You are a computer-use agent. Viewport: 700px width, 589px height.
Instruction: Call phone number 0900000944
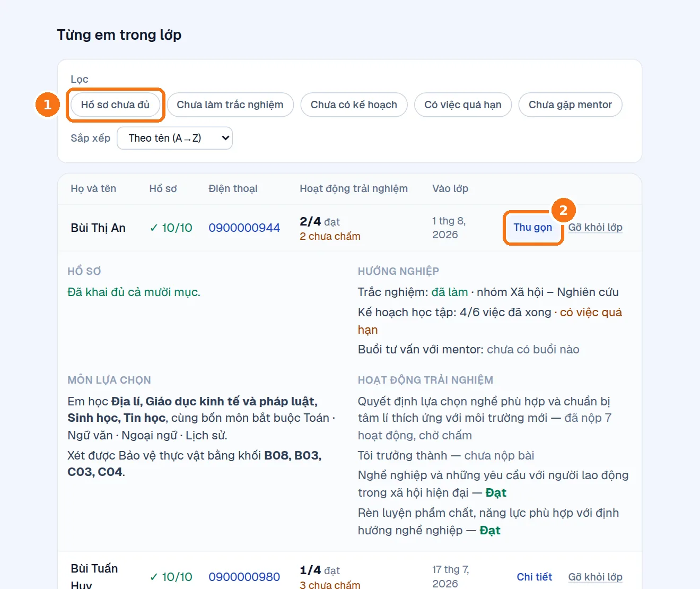(x=244, y=228)
